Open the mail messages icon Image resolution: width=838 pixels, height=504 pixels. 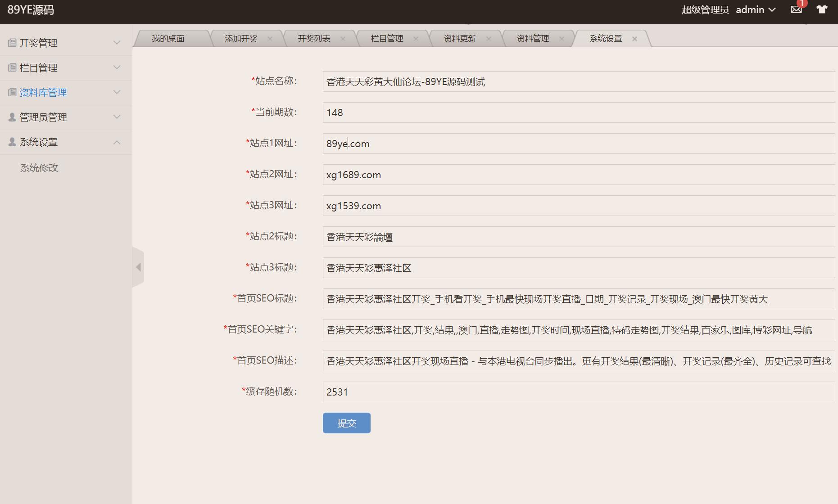coord(796,9)
